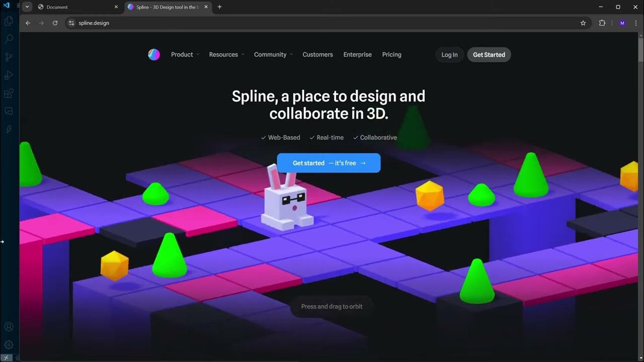Open VS Code Run and Debug view
Image resolution: width=644 pixels, height=362 pixels.
(9, 75)
